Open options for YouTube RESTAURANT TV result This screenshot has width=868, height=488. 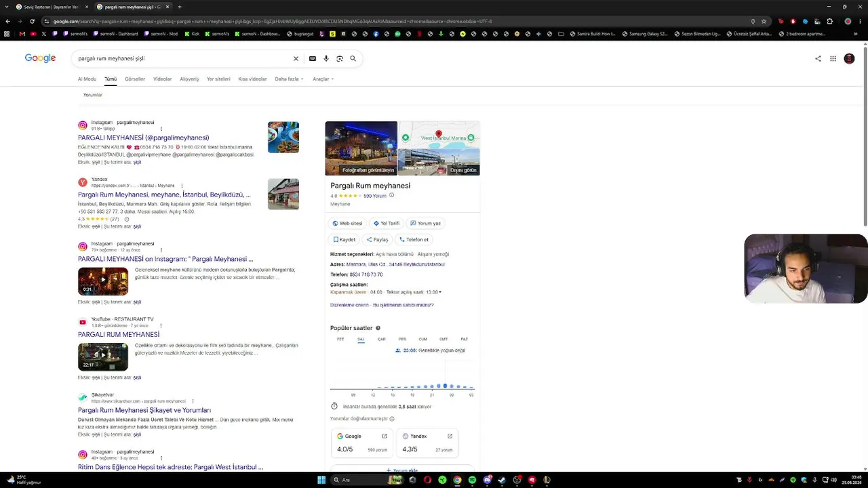[x=161, y=325]
